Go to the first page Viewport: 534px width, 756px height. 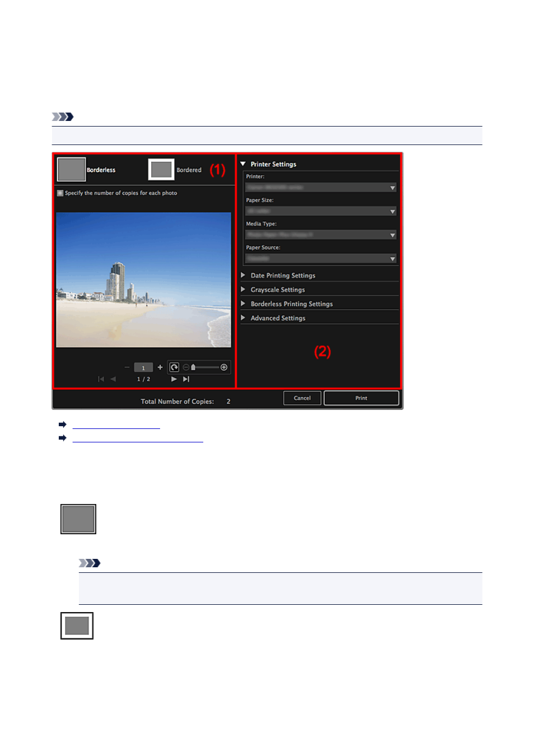point(101,379)
